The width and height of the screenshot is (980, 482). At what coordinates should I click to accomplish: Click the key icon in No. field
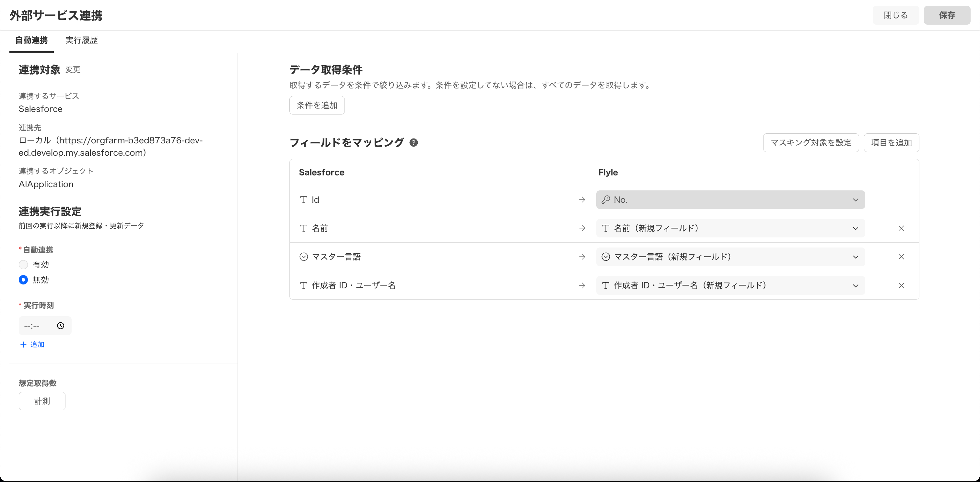(606, 199)
